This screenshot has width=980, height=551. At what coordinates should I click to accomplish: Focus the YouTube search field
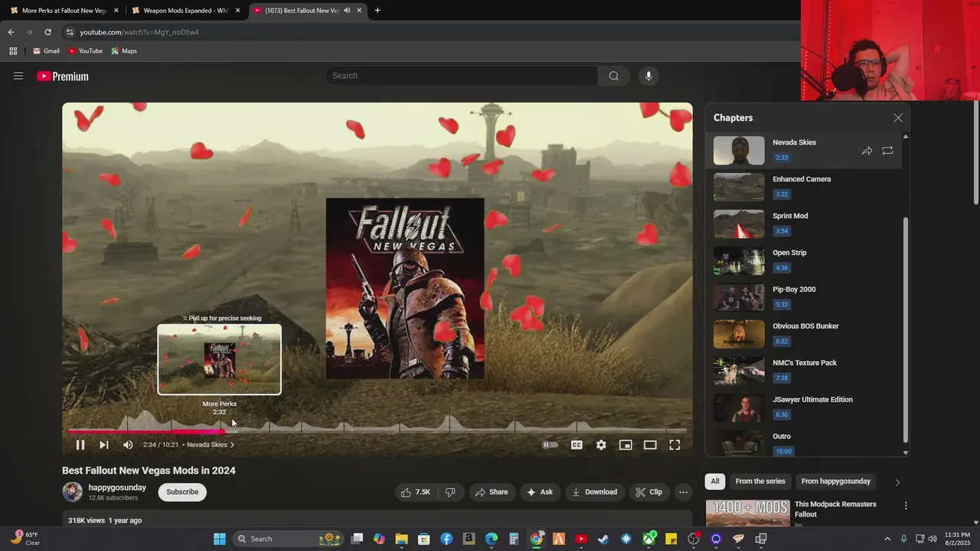tap(462, 76)
